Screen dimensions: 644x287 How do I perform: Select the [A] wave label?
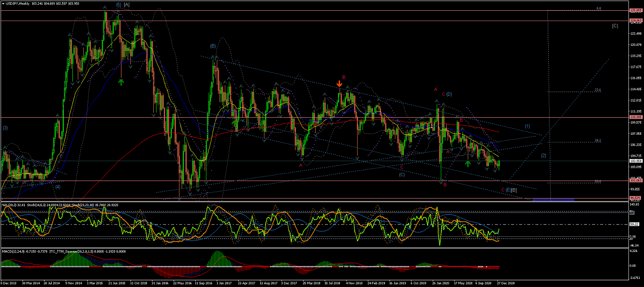(x=127, y=4)
